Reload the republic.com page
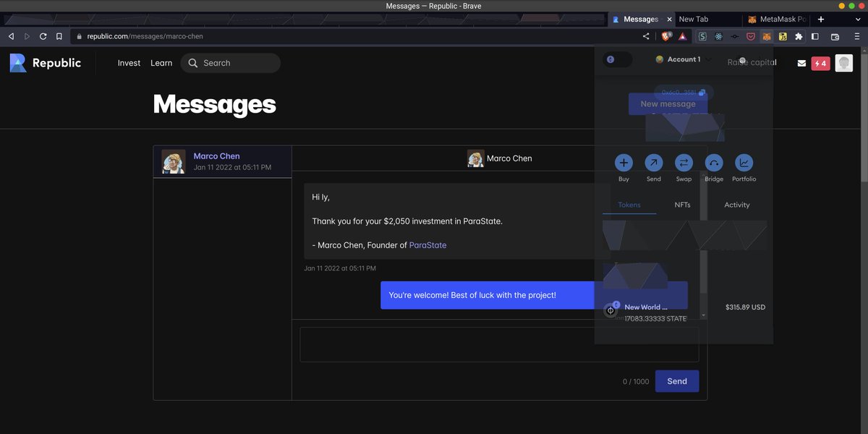The image size is (868, 434). 43,36
